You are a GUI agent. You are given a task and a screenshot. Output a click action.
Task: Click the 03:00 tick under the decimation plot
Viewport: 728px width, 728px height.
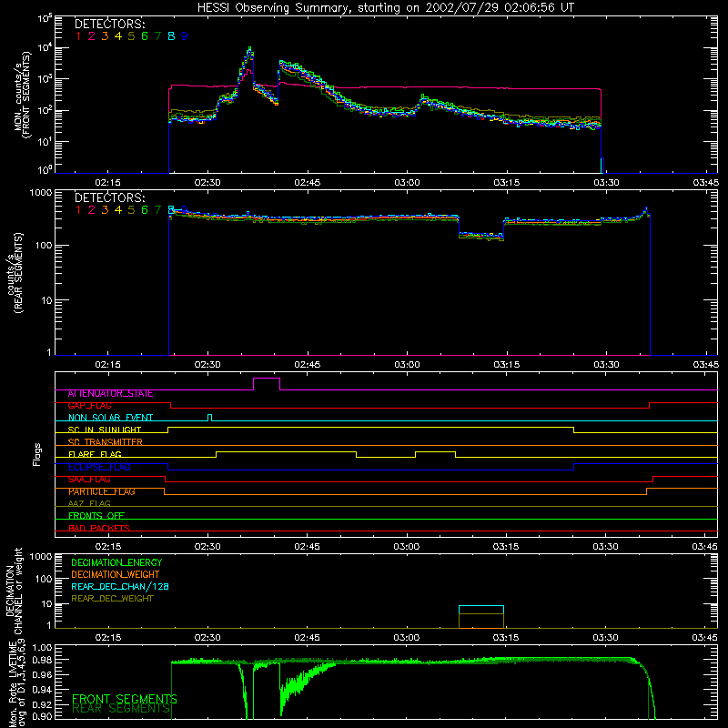coord(406,638)
